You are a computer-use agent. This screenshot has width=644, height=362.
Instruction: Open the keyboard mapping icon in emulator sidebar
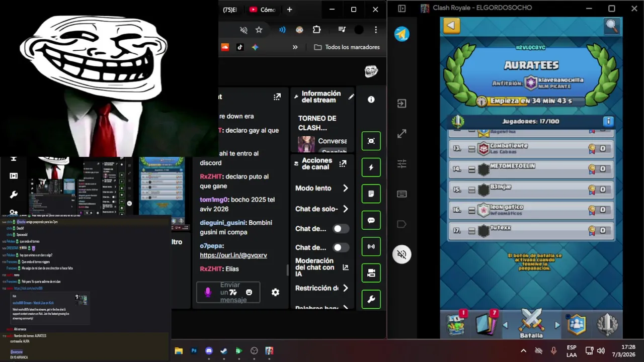401,194
